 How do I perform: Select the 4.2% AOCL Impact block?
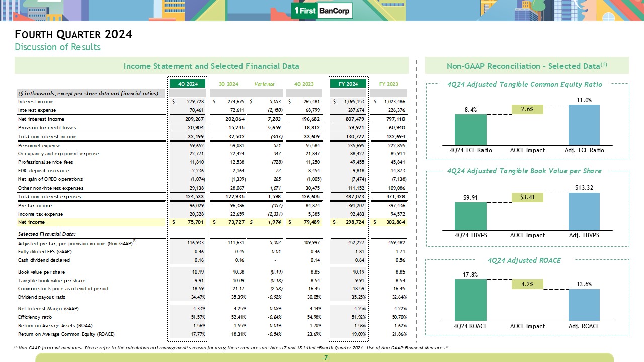click(x=527, y=284)
